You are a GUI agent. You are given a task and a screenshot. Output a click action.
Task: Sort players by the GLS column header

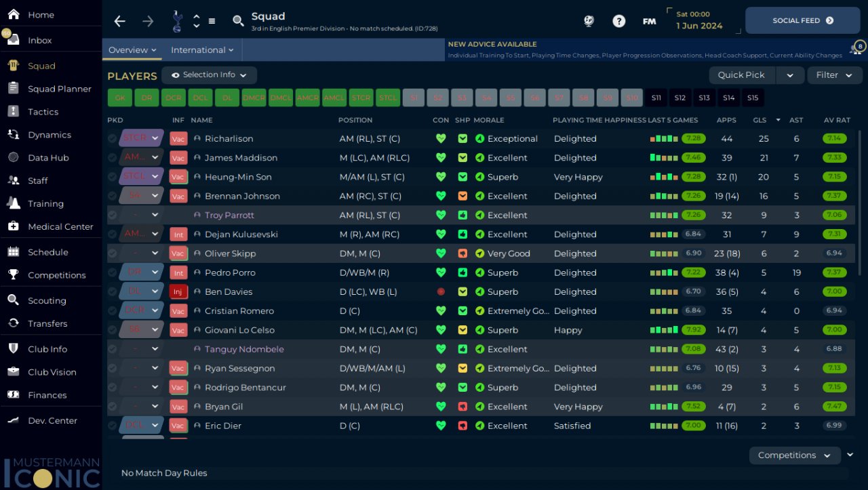coord(759,120)
